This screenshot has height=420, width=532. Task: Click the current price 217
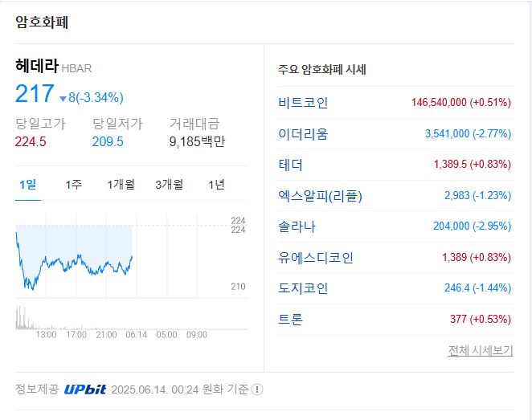click(35, 93)
